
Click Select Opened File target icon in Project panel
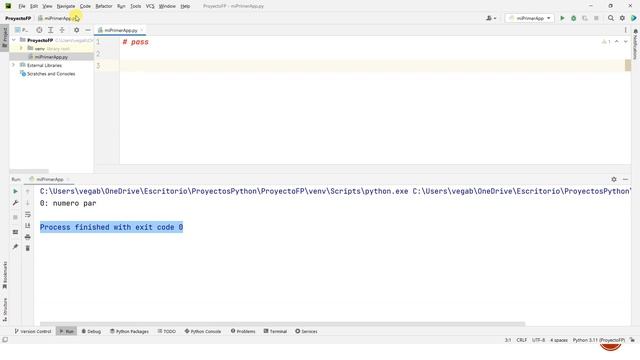[x=39, y=30]
